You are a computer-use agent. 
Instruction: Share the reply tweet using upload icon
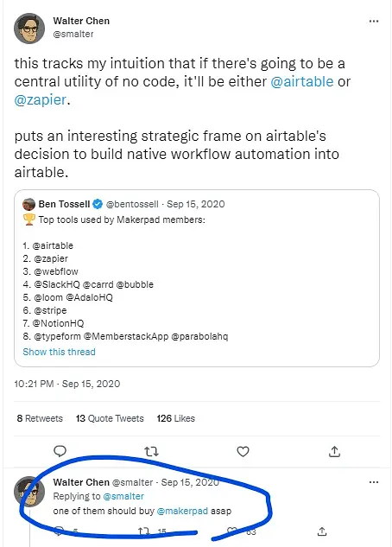pos(322,531)
